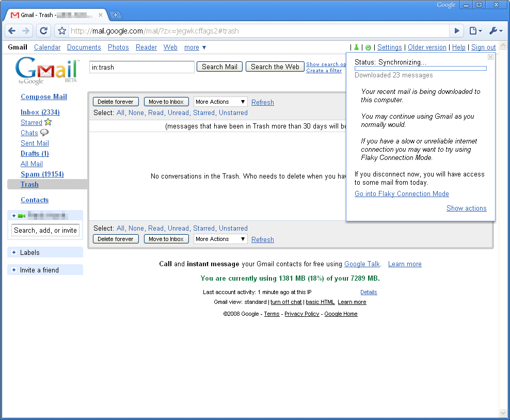Viewport: 510px width, 420px height.
Task: Open a new browser tab
Action: (x=115, y=14)
